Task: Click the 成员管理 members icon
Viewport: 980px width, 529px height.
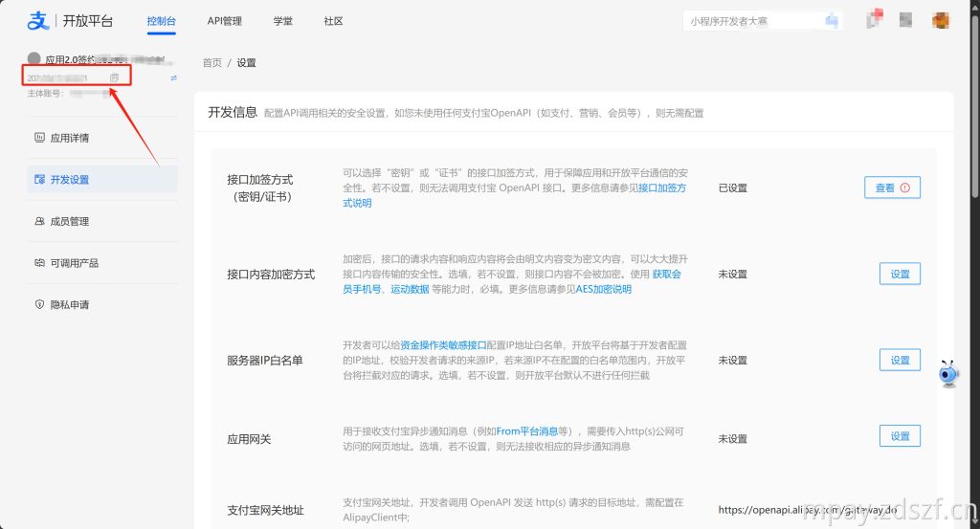Action: click(40, 221)
